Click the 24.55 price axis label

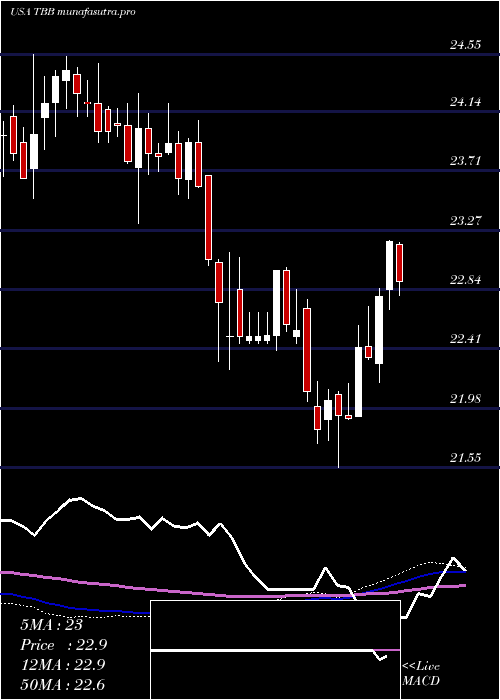[x=466, y=45]
